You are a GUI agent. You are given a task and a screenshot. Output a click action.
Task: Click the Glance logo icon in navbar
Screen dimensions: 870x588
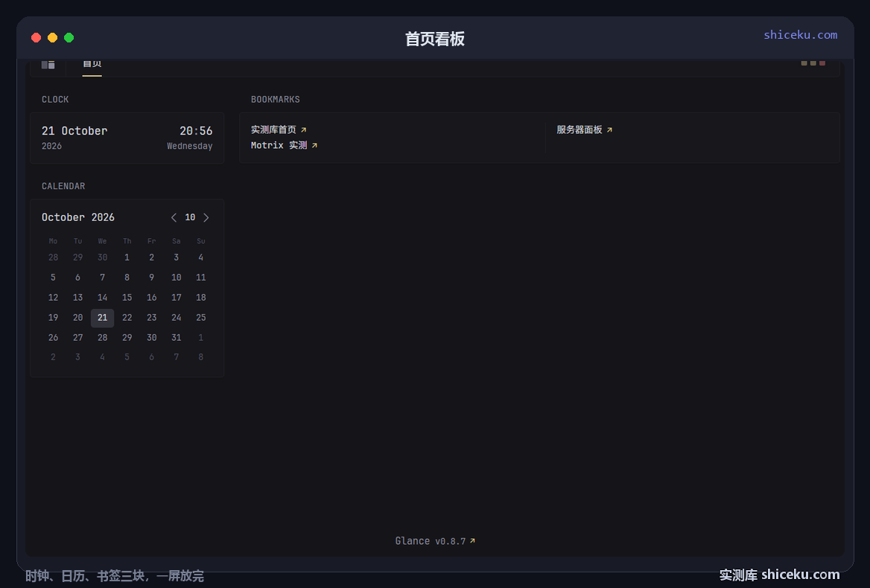pyautogui.click(x=48, y=64)
